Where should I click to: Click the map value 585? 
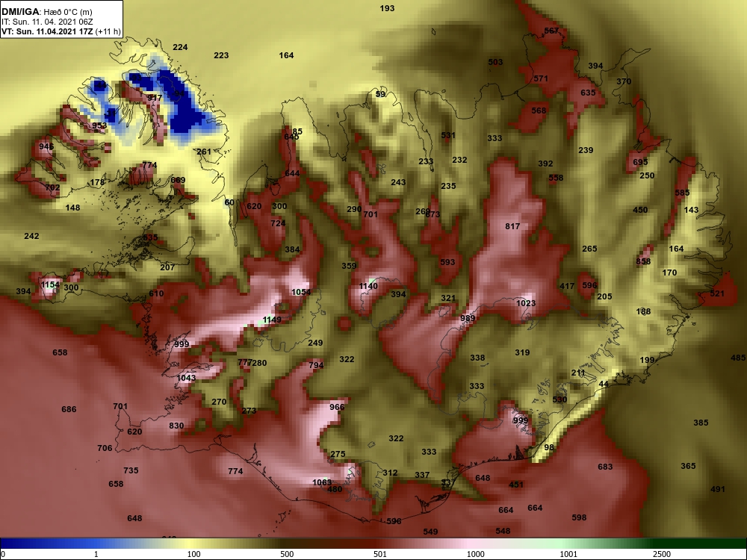pos(682,193)
